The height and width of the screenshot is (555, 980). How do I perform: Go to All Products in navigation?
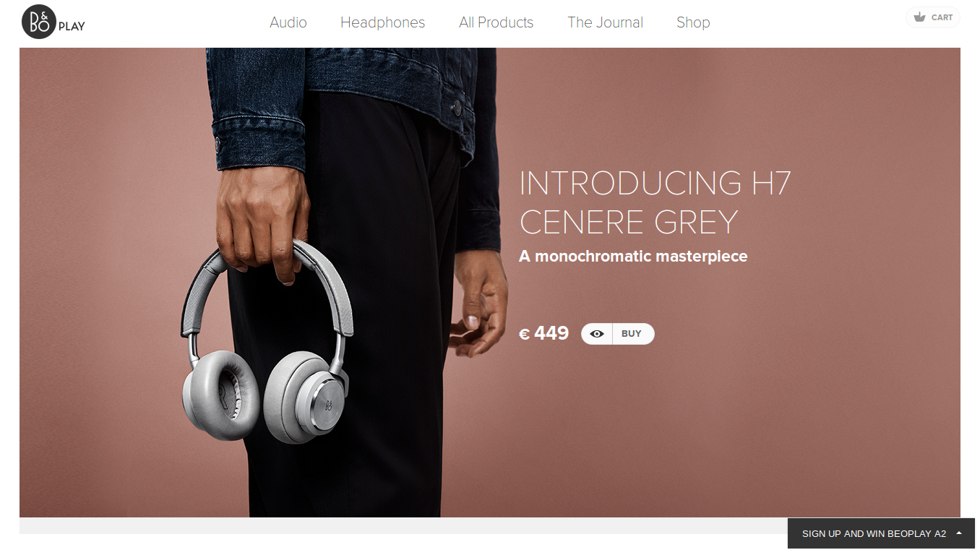(x=496, y=22)
